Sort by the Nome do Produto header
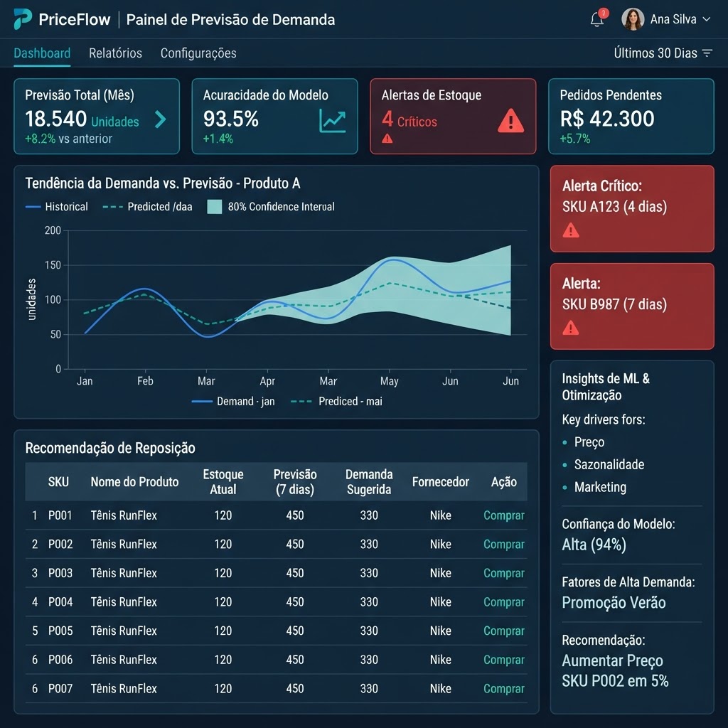The height and width of the screenshot is (728, 728). (x=134, y=482)
